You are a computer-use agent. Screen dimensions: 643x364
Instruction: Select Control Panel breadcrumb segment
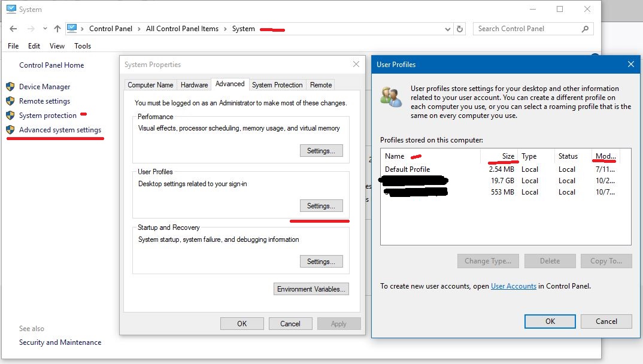(x=111, y=29)
